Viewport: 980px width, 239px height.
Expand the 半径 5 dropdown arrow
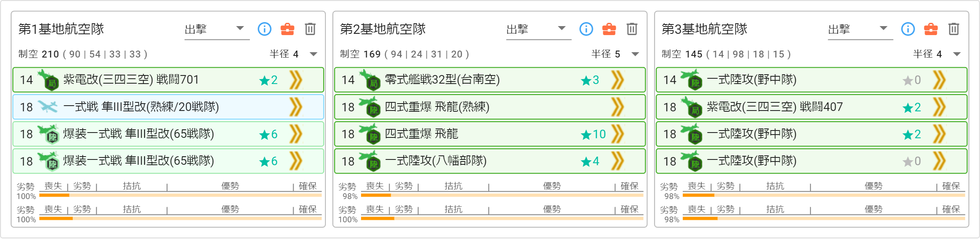pos(635,54)
